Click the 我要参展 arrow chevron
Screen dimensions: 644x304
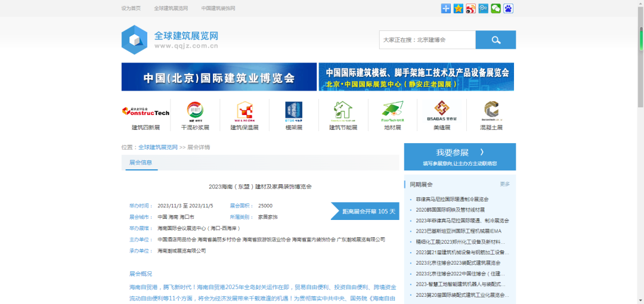tap(482, 153)
